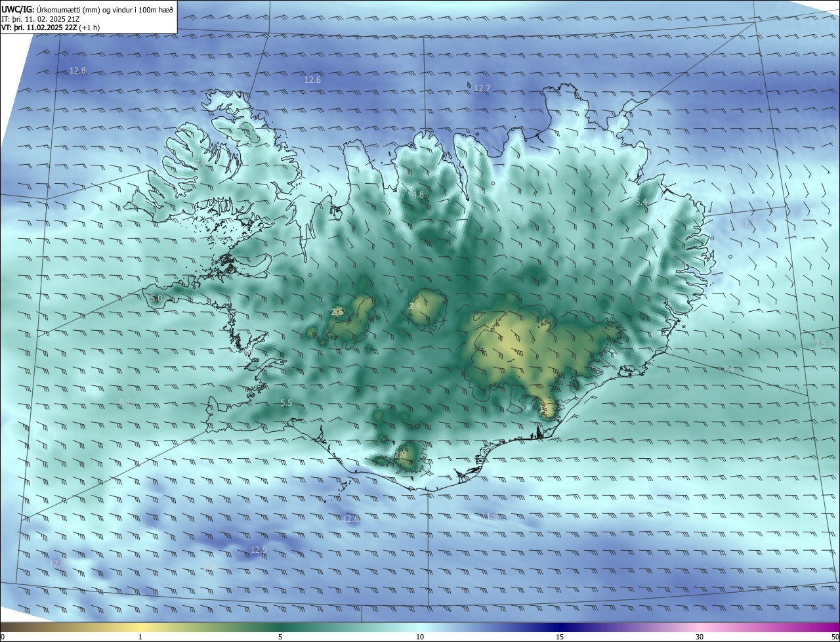Viewport: 840px width, 642px height.
Task: Click the 0 tick label on the colorbar
Action: 3,637
